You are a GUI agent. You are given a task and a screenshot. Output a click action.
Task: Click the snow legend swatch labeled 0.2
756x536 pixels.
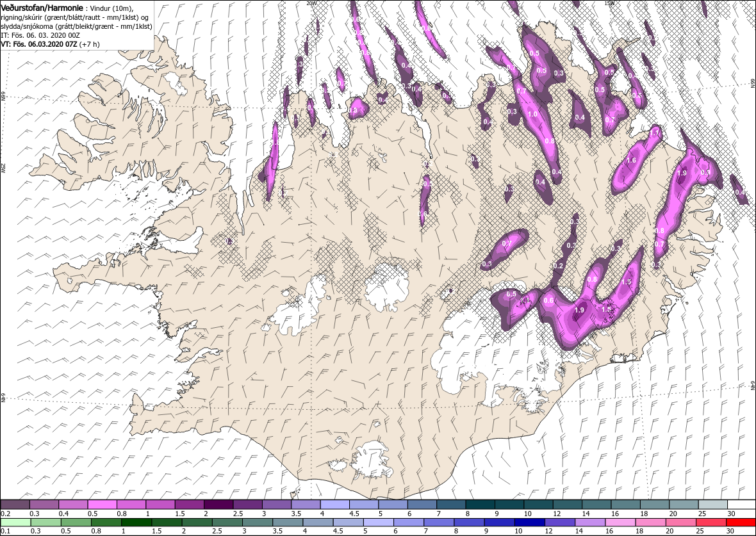15,504
